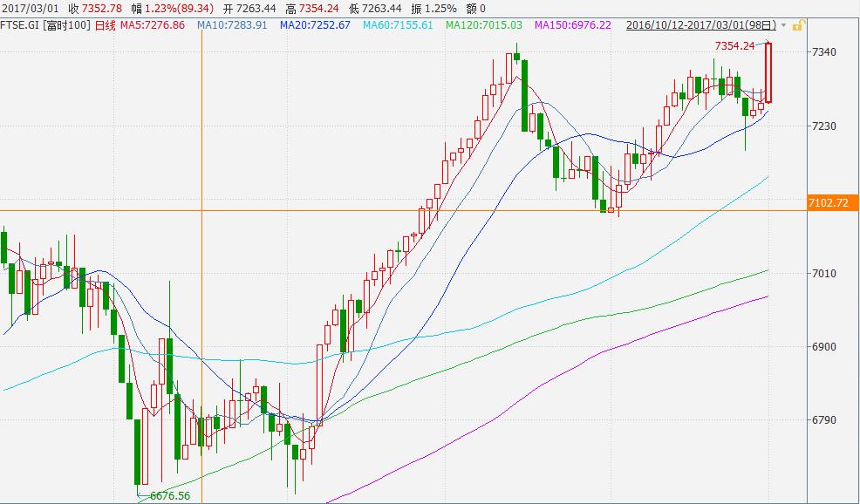Click the orange 7102.72 crosshair price tag
This screenshot has height=504, width=860.
click(829, 203)
